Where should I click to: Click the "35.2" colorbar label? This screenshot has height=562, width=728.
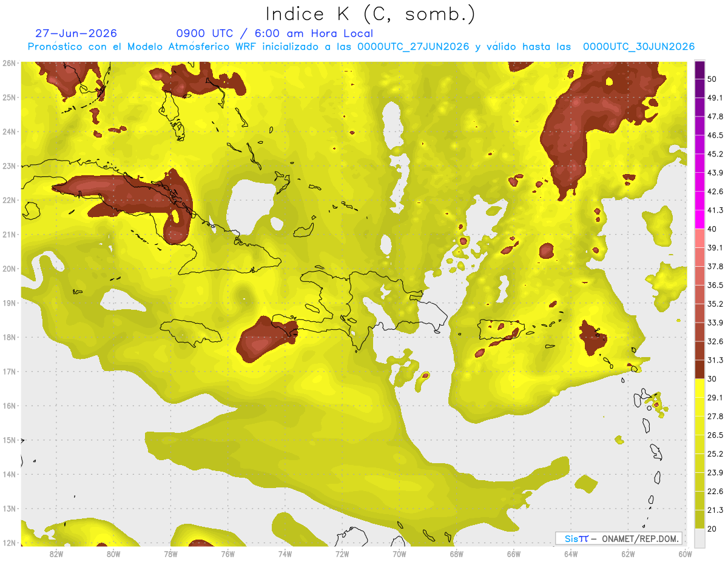715,304
